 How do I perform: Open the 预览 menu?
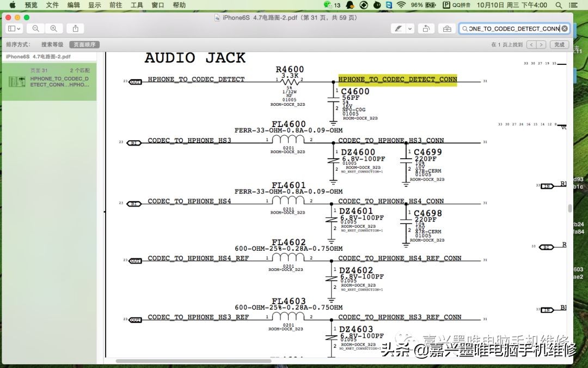click(x=31, y=5)
